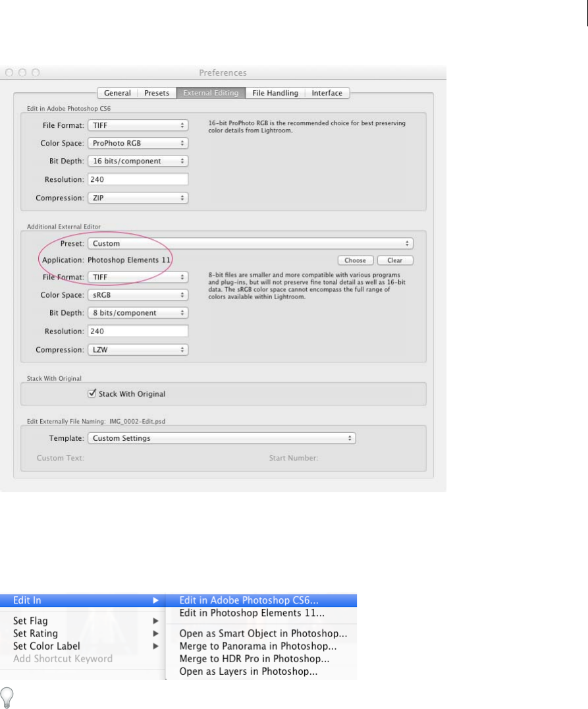Edit additional editor Resolution field
The width and height of the screenshot is (588, 709).
click(138, 331)
